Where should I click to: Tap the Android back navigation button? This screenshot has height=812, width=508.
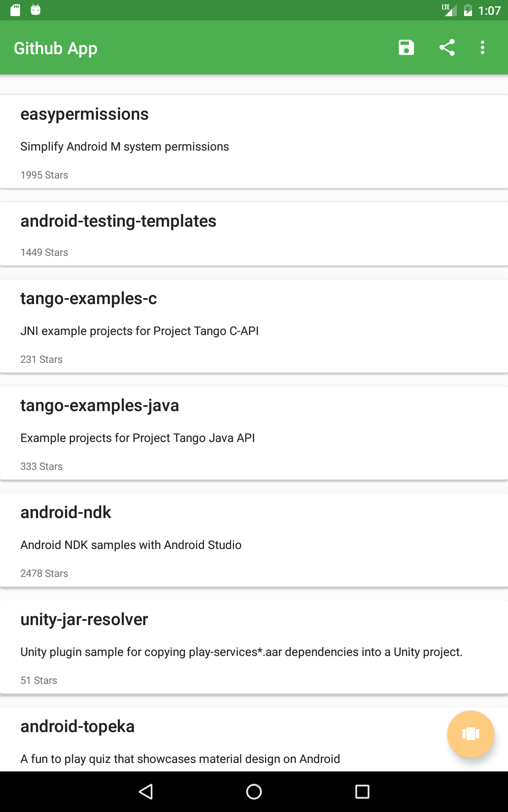tap(146, 791)
